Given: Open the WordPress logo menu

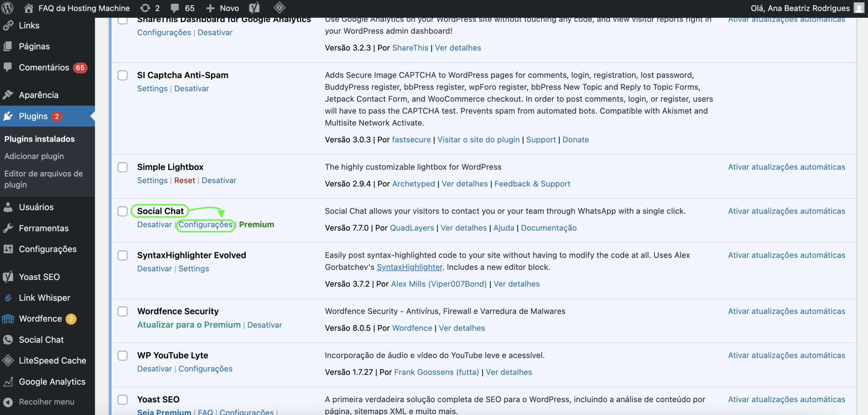Looking at the screenshot, I should (7, 8).
